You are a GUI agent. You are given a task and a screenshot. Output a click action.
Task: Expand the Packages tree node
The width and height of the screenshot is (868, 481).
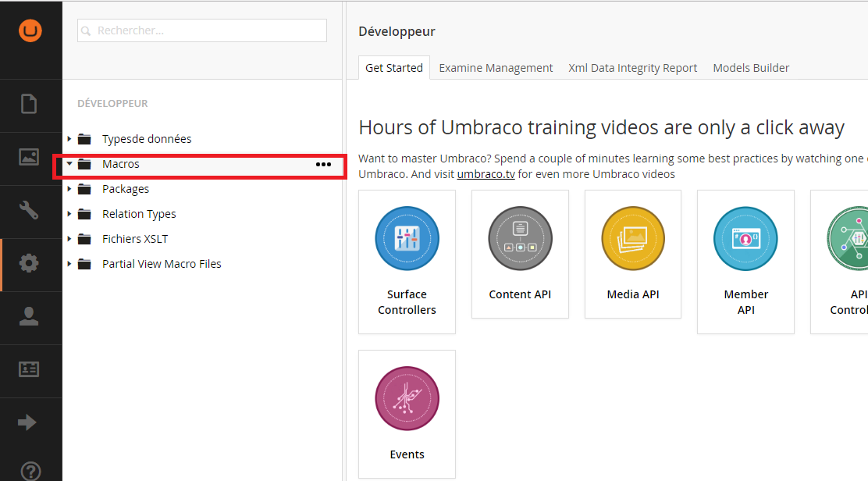click(x=69, y=189)
